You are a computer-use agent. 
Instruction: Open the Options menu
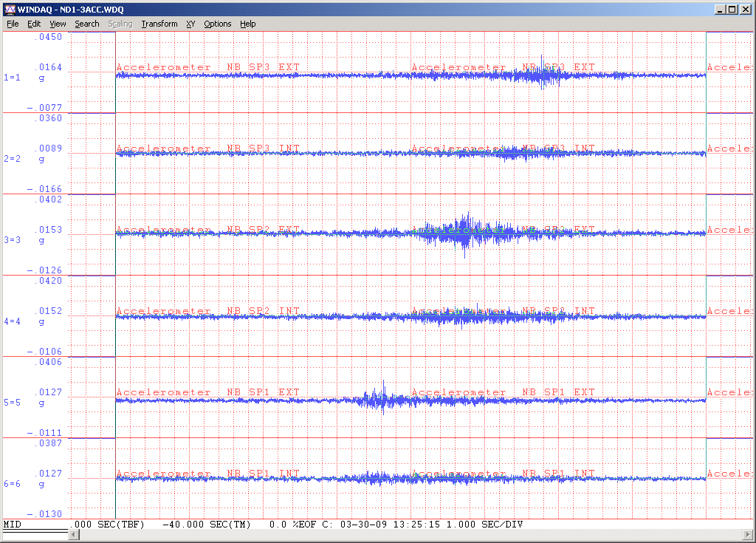click(218, 24)
